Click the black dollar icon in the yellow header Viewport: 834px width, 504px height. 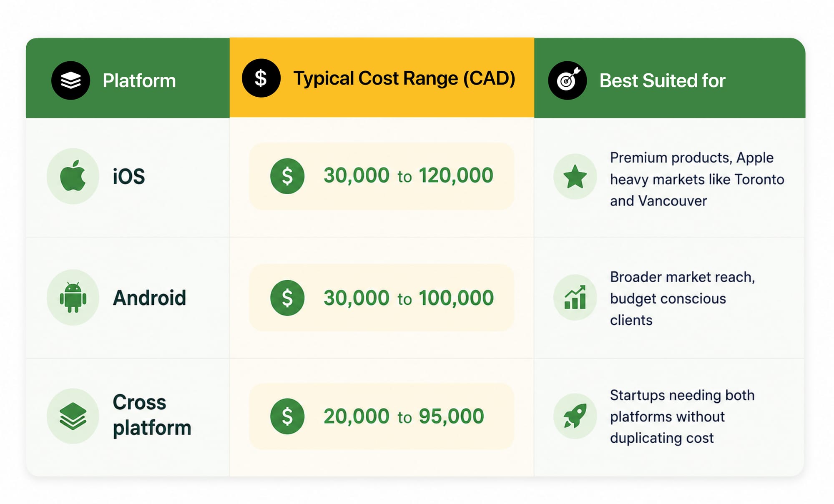261,78
